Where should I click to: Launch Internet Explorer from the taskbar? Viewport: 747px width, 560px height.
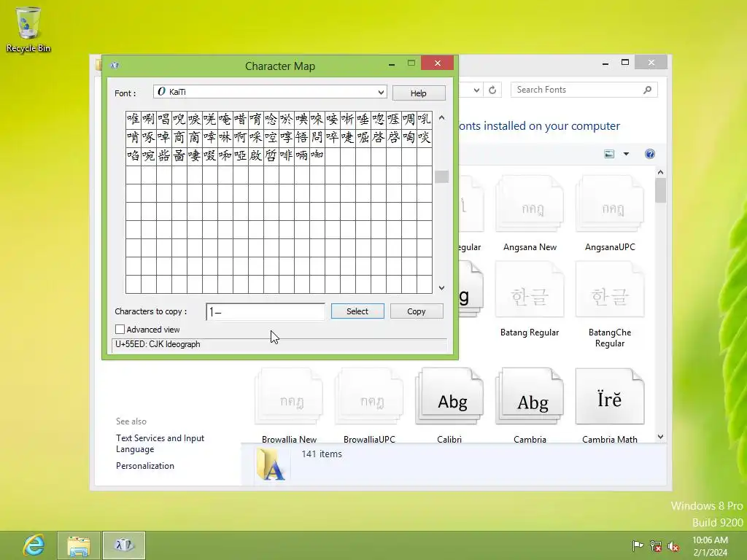(34, 545)
